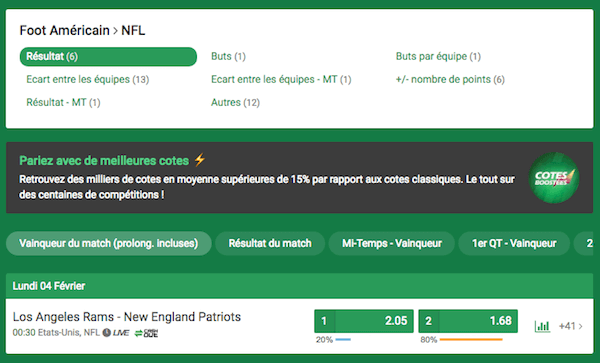Choose the Résultat du match pill
Screen dimensions: 600x363
pyautogui.click(x=270, y=243)
